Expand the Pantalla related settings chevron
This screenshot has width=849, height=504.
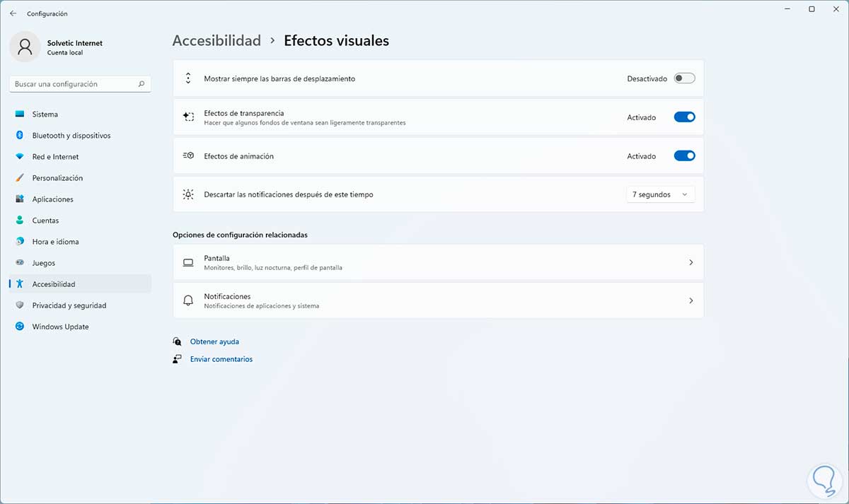coord(691,262)
